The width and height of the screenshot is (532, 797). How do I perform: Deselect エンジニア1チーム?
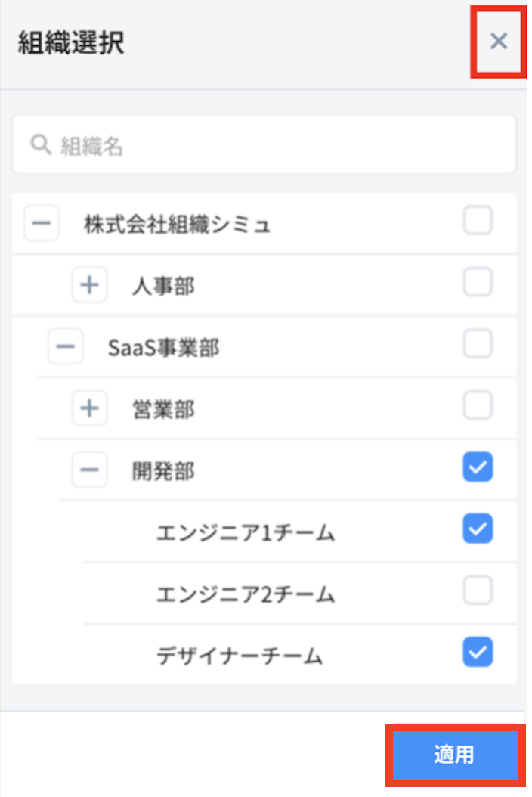[x=477, y=529]
